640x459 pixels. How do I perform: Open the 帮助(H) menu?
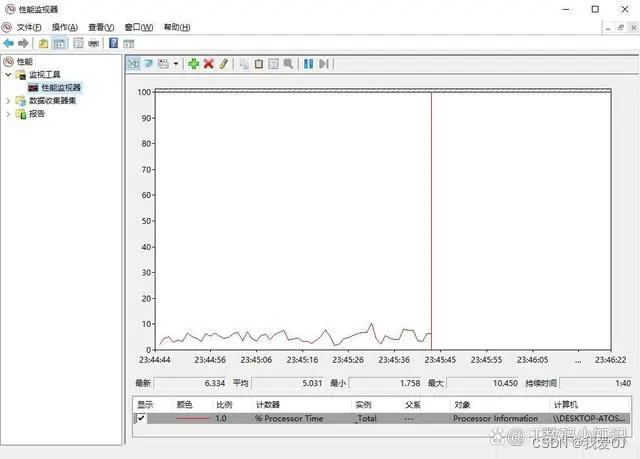tap(177, 27)
